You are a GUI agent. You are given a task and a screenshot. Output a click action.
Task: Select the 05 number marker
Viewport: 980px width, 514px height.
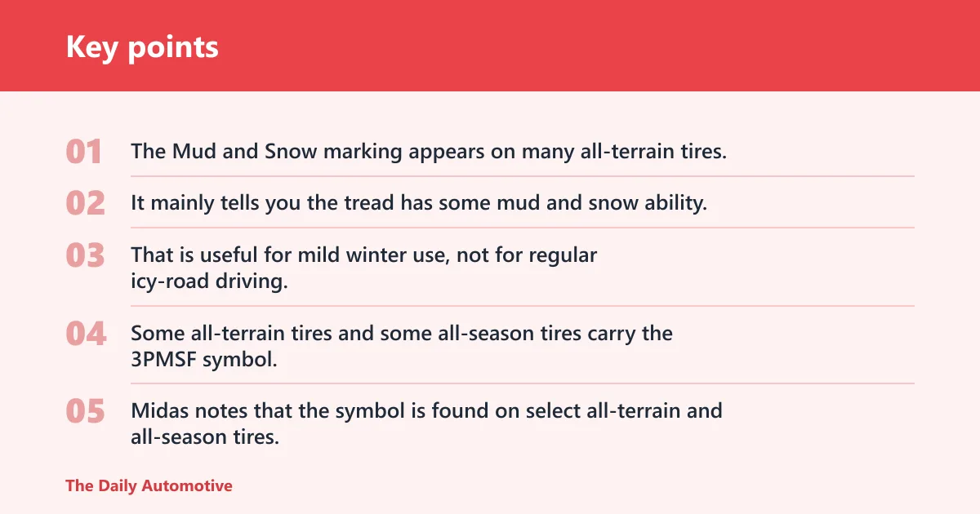85,411
